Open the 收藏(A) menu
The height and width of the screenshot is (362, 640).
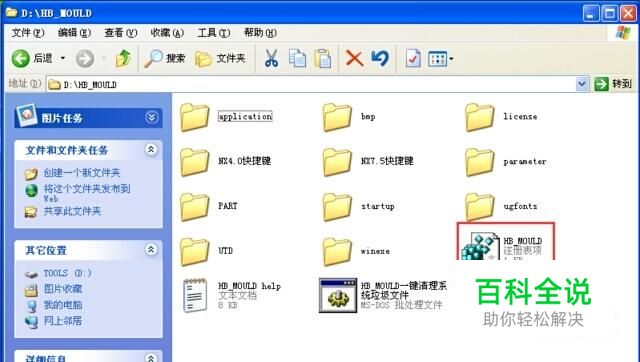167,33
